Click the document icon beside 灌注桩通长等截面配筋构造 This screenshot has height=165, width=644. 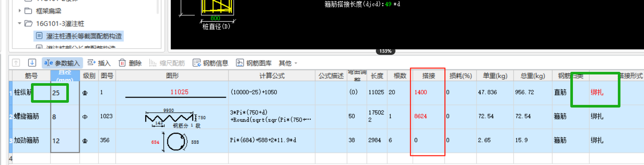pos(39,36)
